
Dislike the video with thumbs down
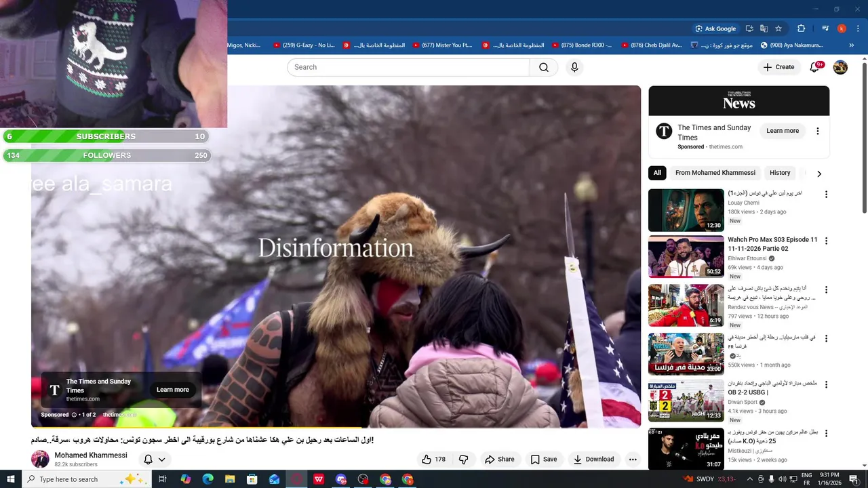[x=464, y=460]
